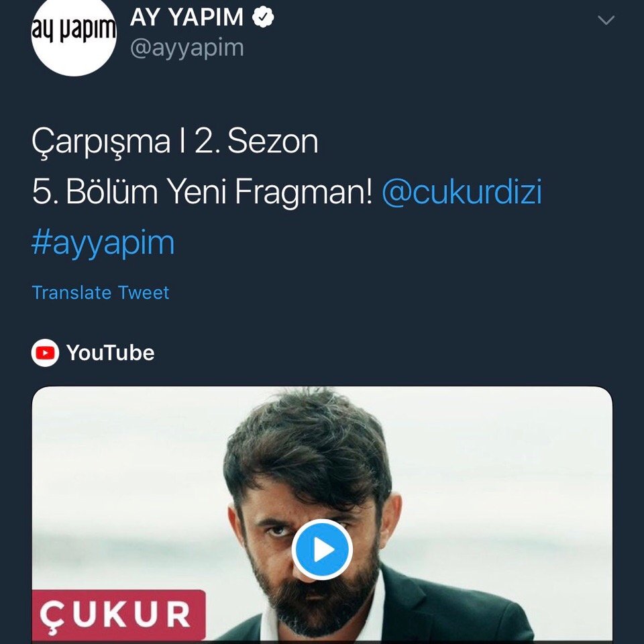This screenshot has height=644, width=644.
Task: Click the verified badge next to AY YAPIM
Action: pos(263,17)
